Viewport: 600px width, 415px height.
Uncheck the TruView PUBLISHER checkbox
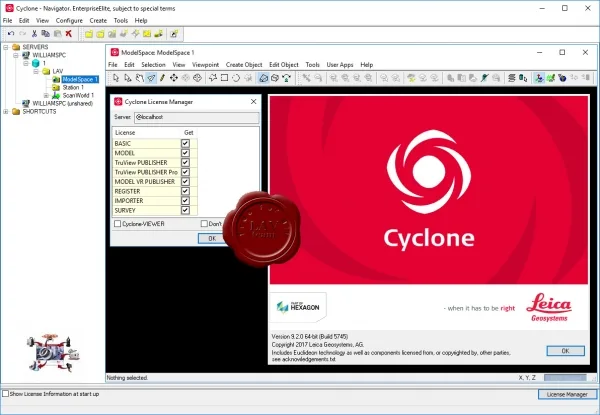(x=185, y=163)
